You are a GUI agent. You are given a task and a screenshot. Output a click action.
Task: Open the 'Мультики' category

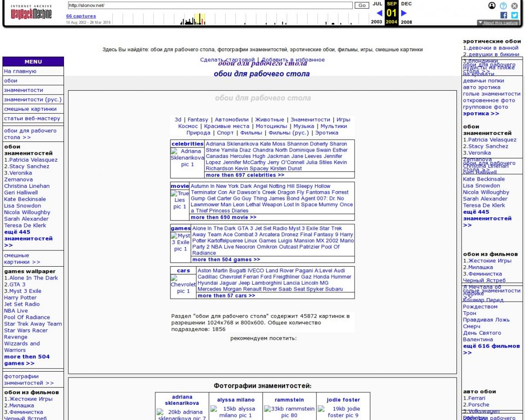point(334,126)
